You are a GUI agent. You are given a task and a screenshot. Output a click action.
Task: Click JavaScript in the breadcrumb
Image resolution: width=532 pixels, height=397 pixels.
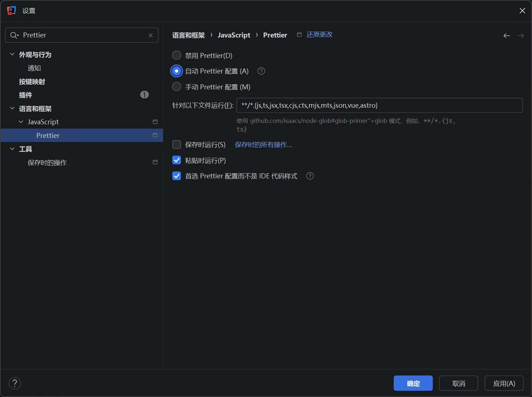tap(234, 35)
